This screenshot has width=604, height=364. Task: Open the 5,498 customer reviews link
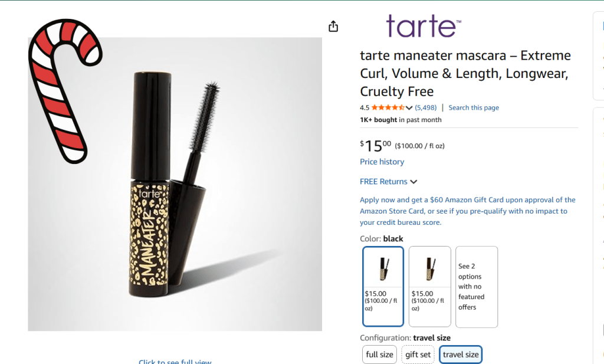pos(426,108)
